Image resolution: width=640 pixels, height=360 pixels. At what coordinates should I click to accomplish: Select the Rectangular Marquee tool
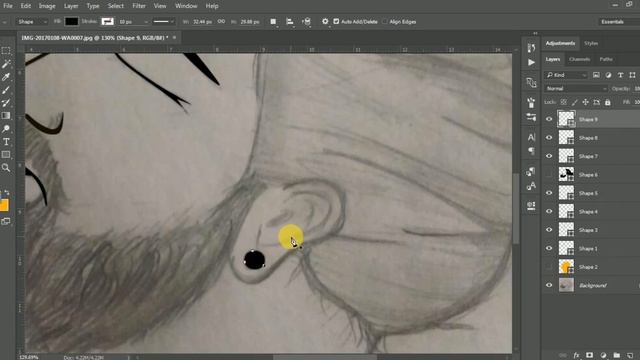(x=6, y=51)
